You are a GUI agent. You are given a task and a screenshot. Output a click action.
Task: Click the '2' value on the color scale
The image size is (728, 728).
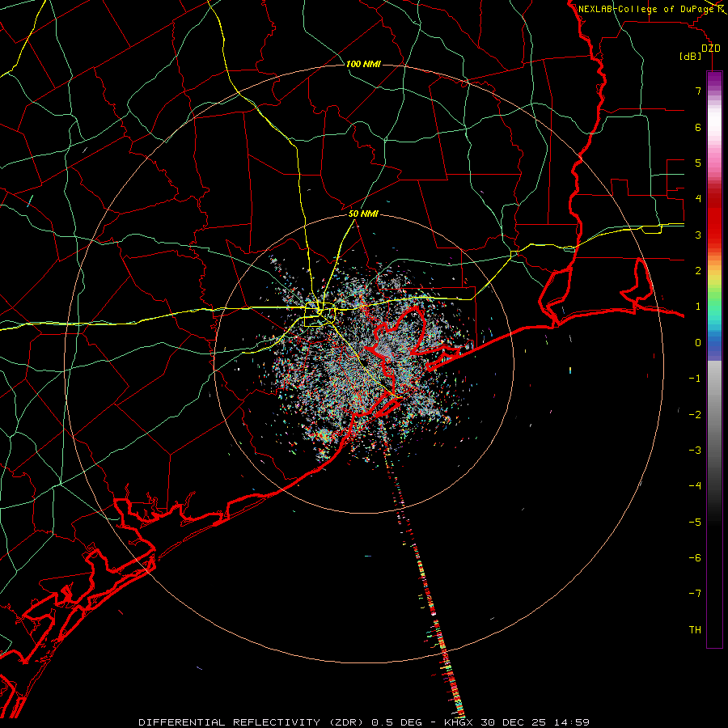click(698, 271)
